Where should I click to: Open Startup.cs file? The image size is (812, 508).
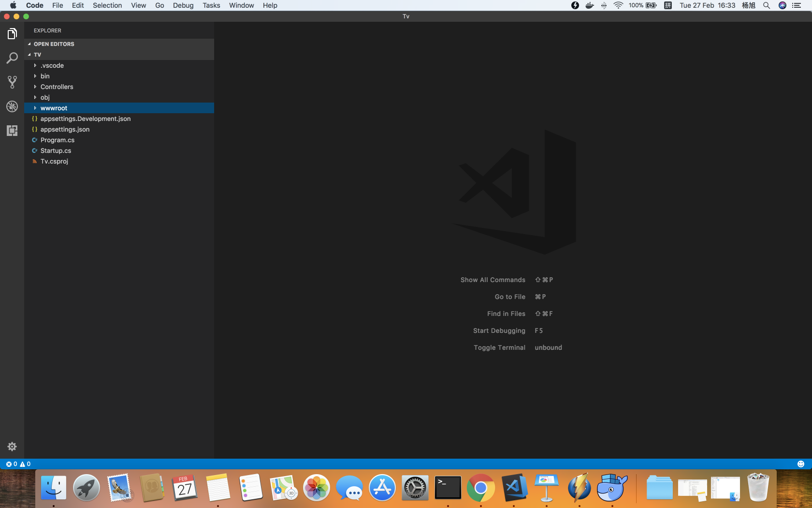click(119, 150)
